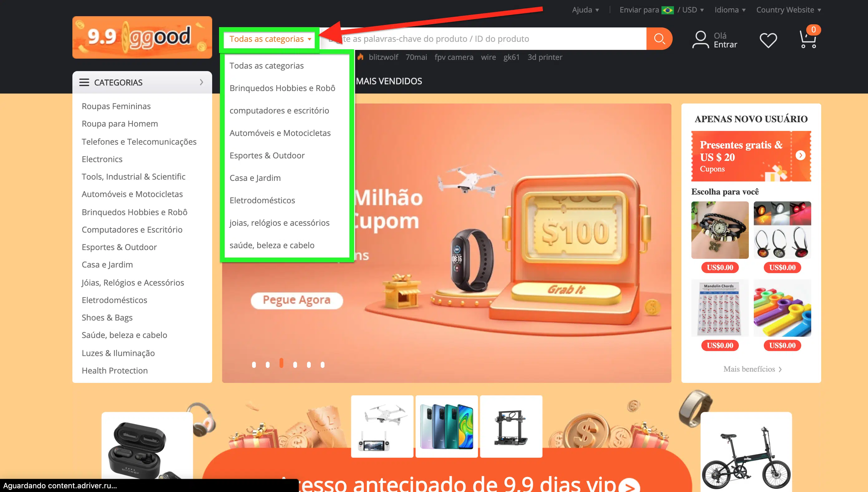Select Esportes & Outdoor in dropdown list
The image size is (868, 492).
(267, 156)
